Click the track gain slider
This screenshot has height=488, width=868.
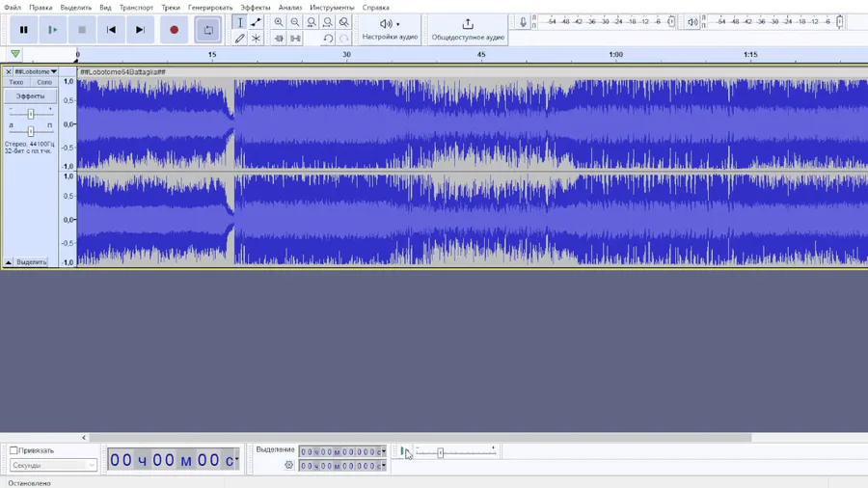click(x=31, y=114)
